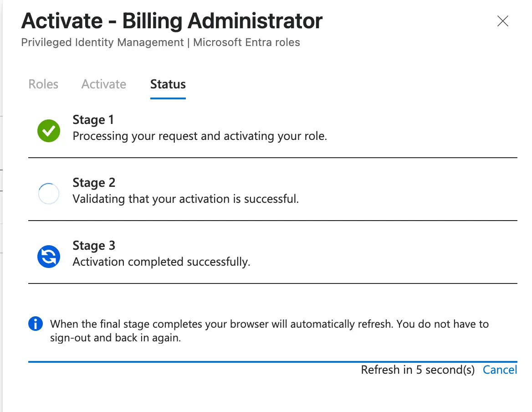Click the "Activate - Billing Administrator" panel title
The image size is (532, 412).
[x=172, y=21]
